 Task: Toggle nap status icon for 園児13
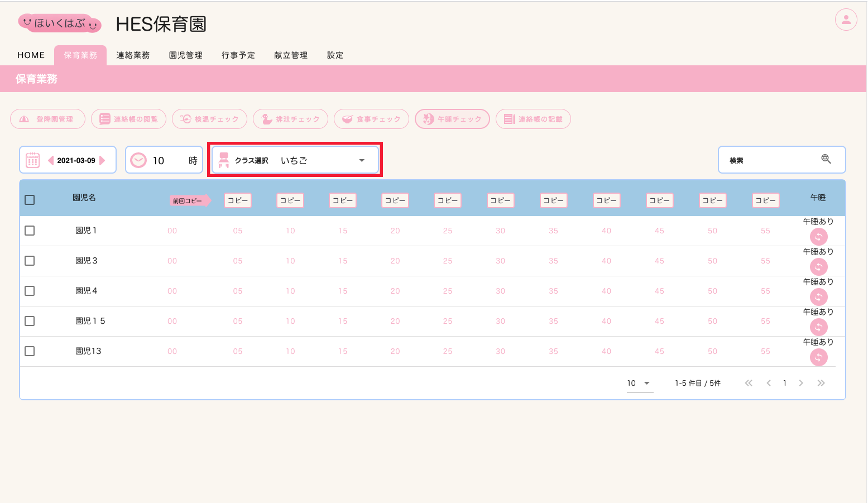coord(818,357)
